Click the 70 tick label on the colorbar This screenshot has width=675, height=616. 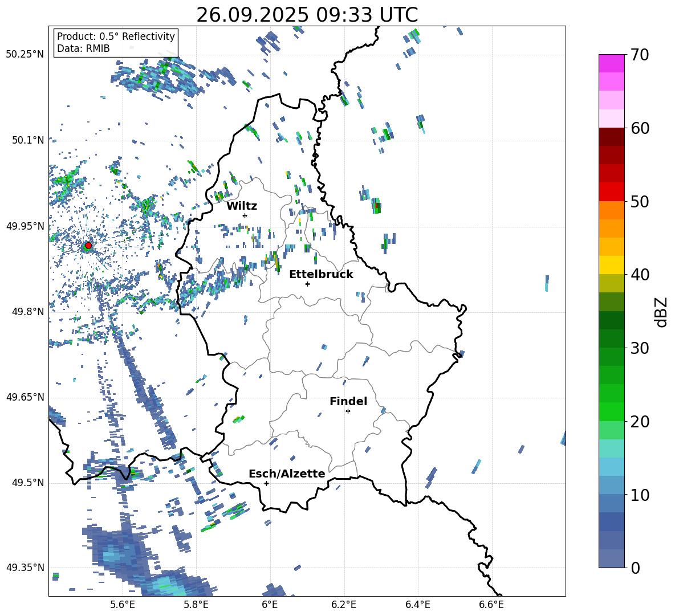point(640,55)
